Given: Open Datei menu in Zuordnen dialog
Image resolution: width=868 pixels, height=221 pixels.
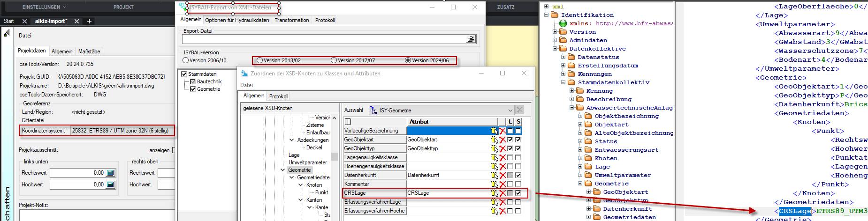Looking at the screenshot, I should coord(246,85).
